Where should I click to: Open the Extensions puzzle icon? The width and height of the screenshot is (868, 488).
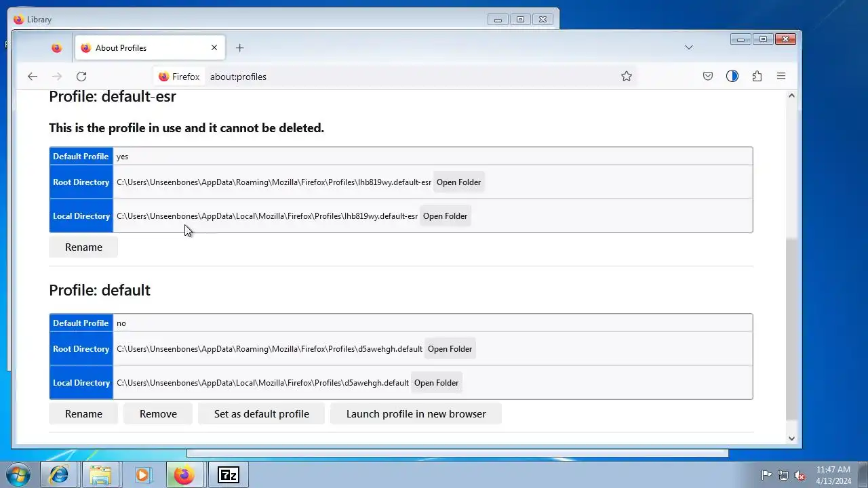(x=757, y=77)
